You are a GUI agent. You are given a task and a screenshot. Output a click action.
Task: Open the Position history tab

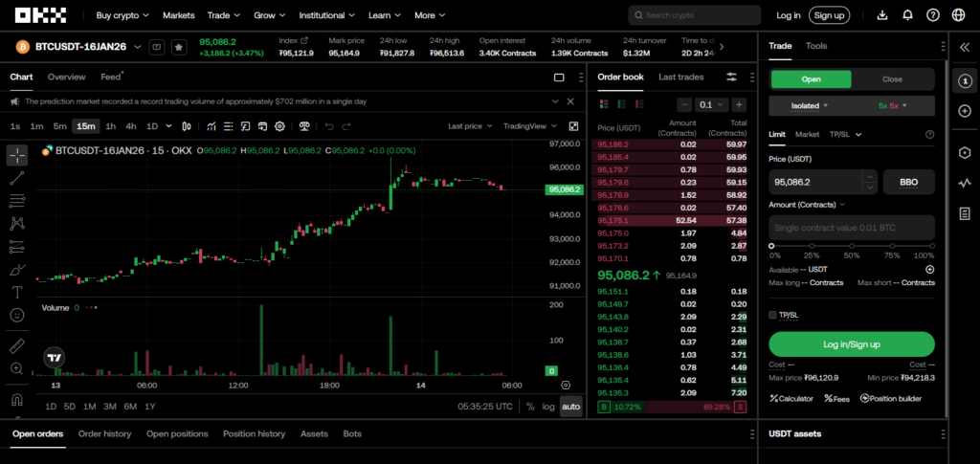click(254, 433)
